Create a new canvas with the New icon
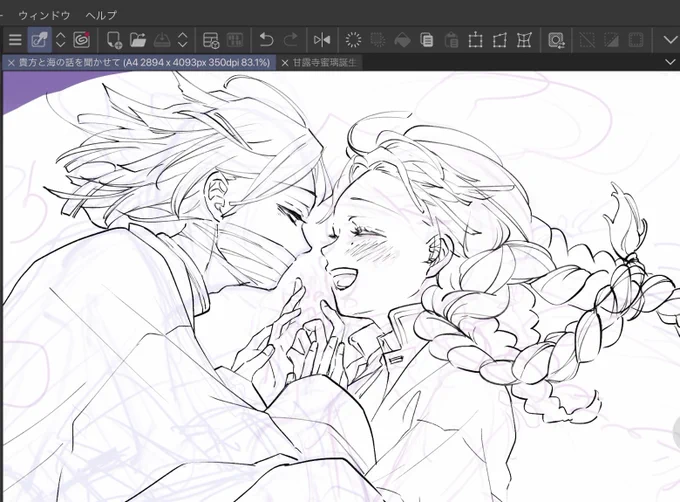 tap(114, 40)
